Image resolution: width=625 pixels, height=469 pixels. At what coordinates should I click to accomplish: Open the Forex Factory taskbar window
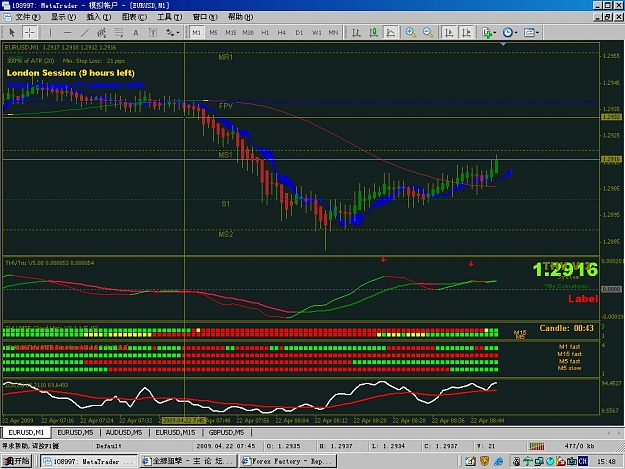coord(288,461)
